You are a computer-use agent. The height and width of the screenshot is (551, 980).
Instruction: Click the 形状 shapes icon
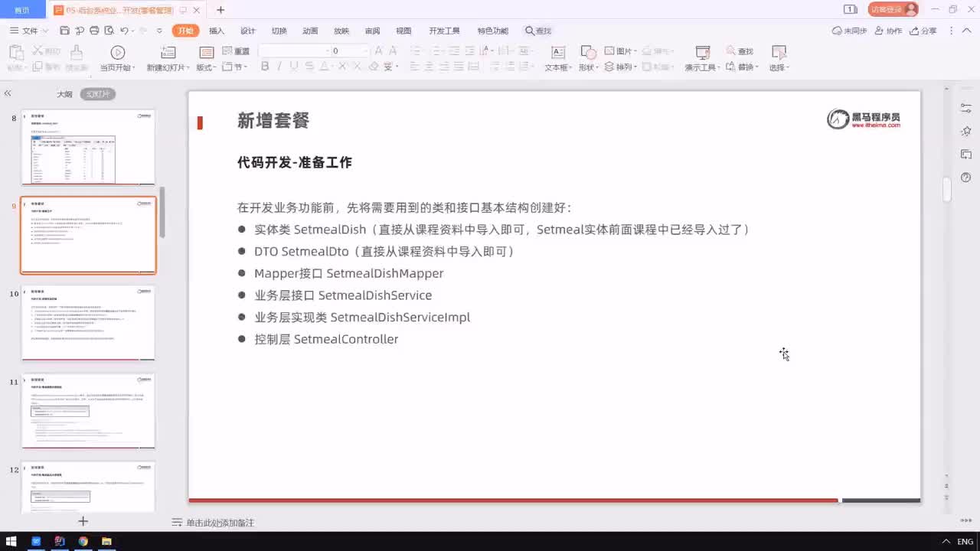(588, 52)
